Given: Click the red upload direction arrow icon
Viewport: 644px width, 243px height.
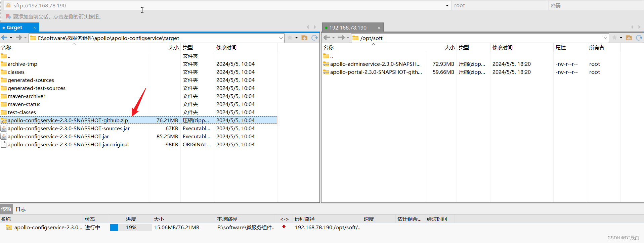Looking at the screenshot, I should click(284, 227).
